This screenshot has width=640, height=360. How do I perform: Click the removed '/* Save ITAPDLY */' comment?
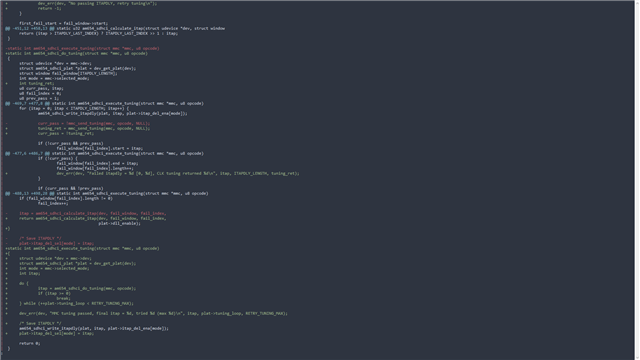[x=40, y=238]
